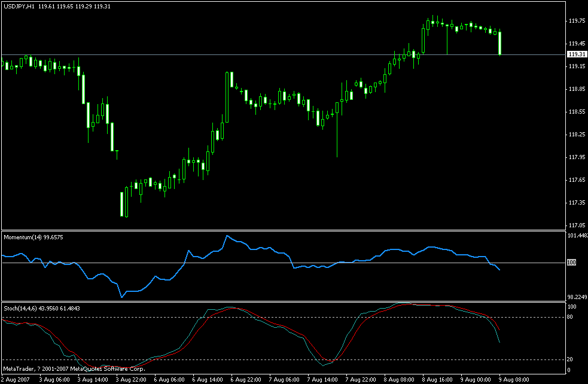Click the 6 Aug 14:00 time axis label
This screenshot has height=384, width=588.
tap(208, 379)
